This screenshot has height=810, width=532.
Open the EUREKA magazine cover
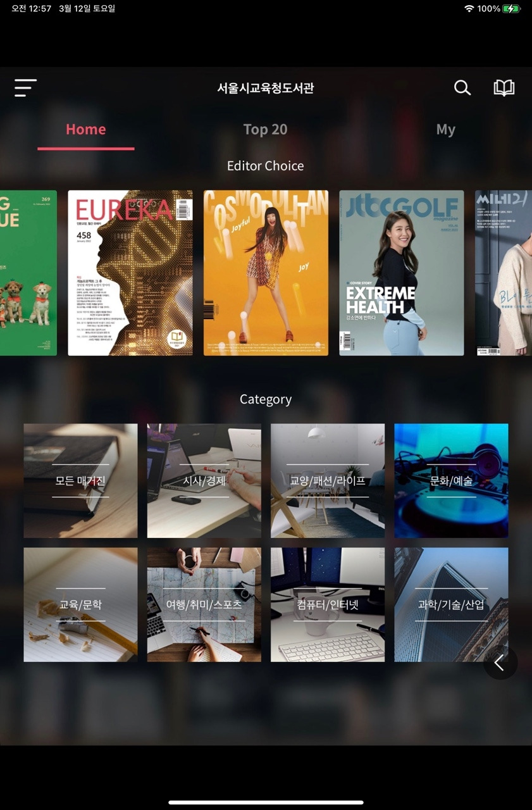pyautogui.click(x=130, y=273)
